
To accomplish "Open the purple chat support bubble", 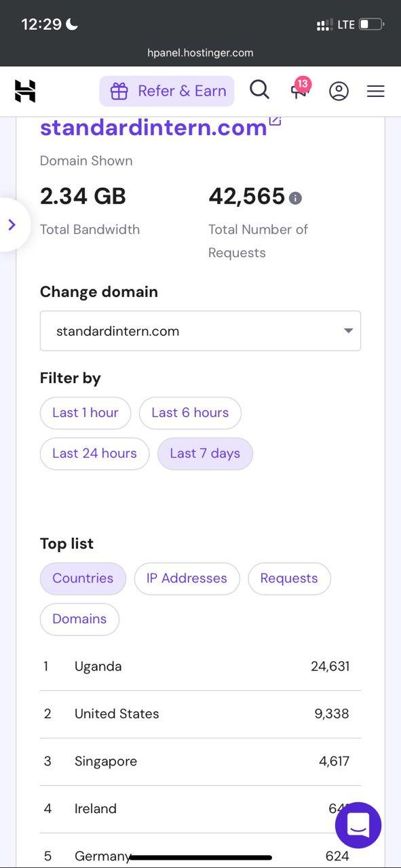I will pyautogui.click(x=358, y=825).
